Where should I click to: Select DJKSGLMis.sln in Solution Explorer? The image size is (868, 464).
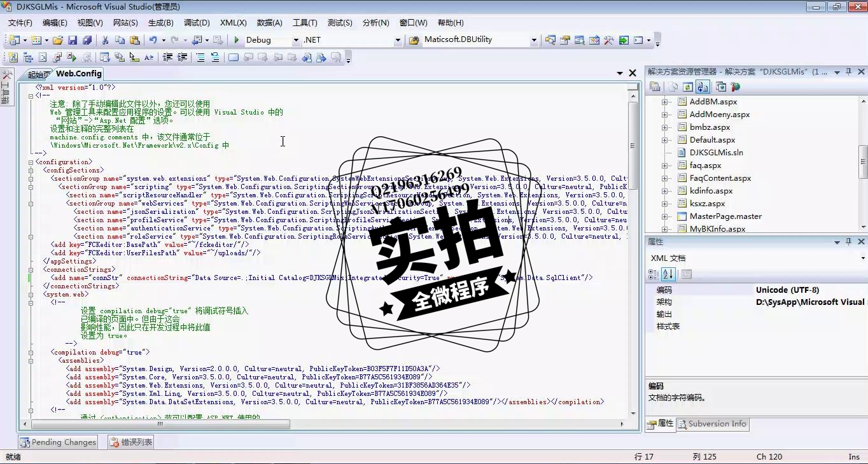click(716, 153)
